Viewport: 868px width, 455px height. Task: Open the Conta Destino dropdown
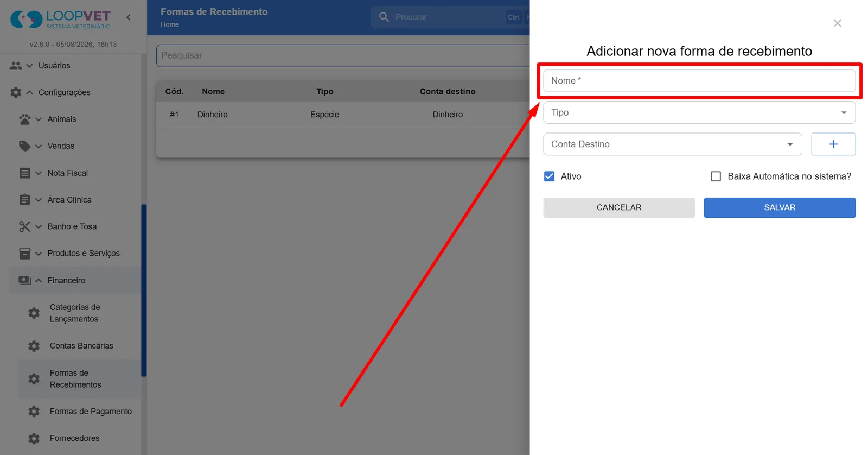[x=673, y=144]
